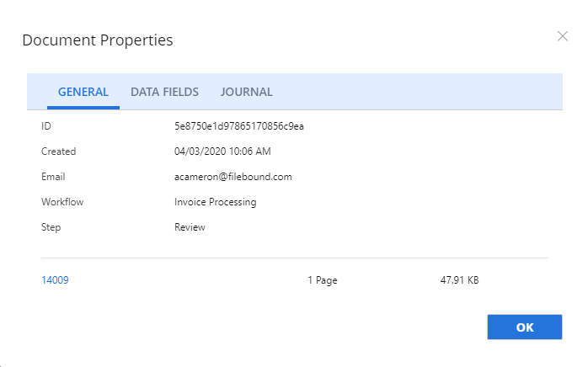Click the 47.91 KB file size
588x367 pixels.
454,280
